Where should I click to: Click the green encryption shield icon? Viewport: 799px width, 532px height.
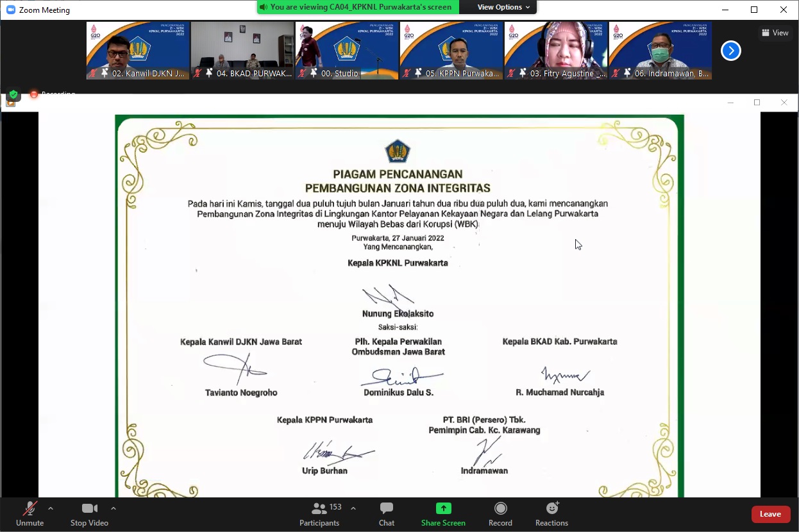13,94
